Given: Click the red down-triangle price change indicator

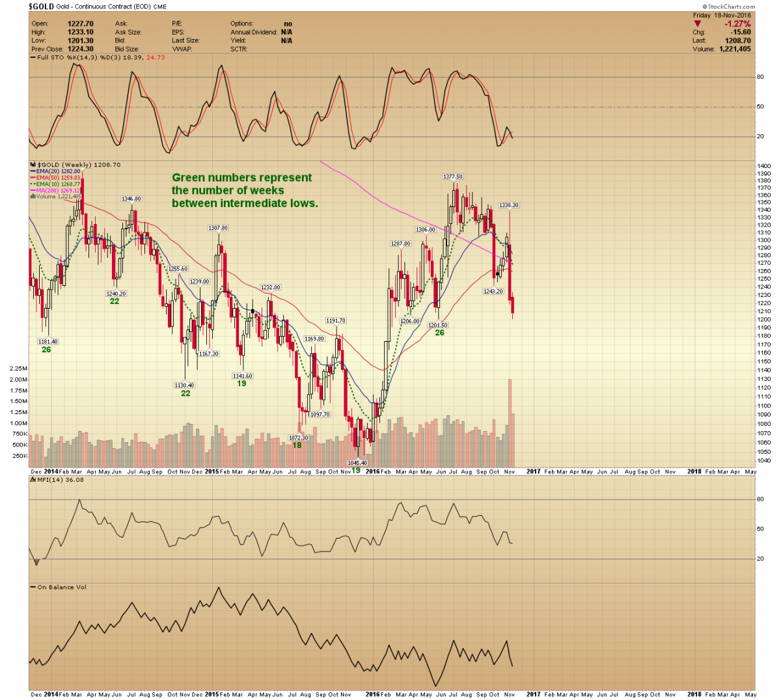Looking at the screenshot, I should click(698, 24).
